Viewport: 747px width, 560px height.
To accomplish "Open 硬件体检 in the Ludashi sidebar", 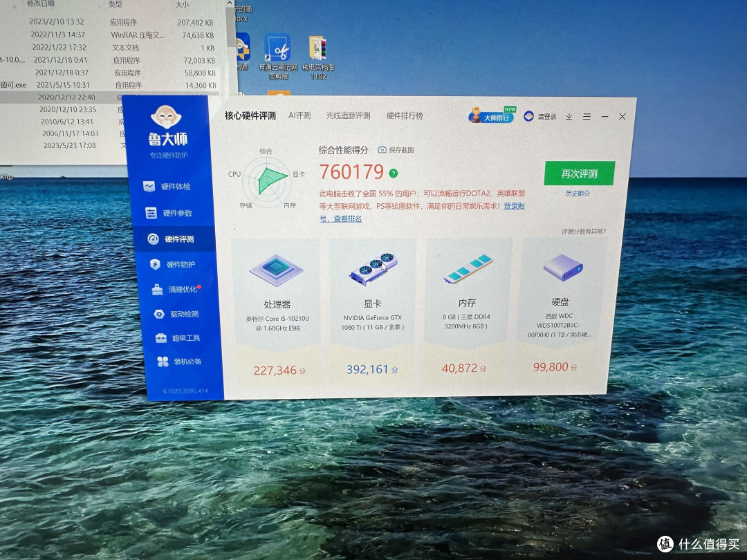I will pos(167,186).
